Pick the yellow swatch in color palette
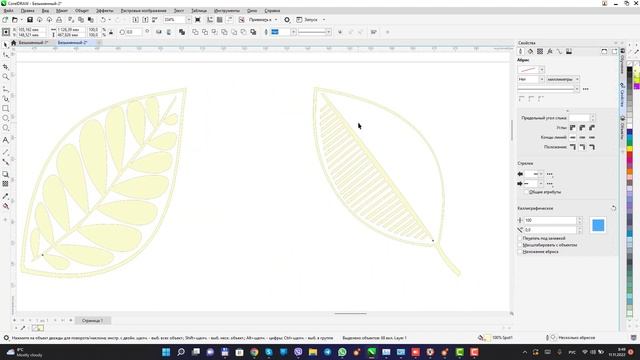This screenshot has width=640, height=360. 629,148
